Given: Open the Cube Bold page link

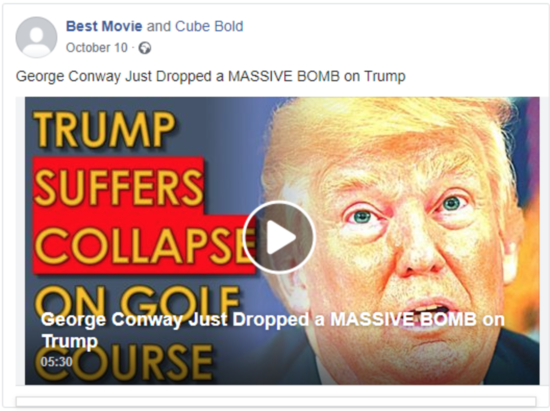Looking at the screenshot, I should (x=209, y=26).
